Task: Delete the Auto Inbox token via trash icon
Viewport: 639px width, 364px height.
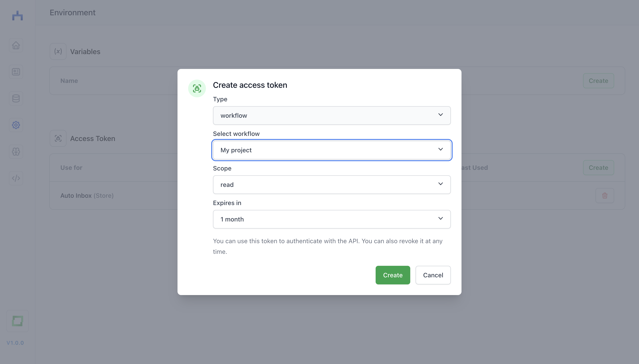Action: tap(604, 196)
